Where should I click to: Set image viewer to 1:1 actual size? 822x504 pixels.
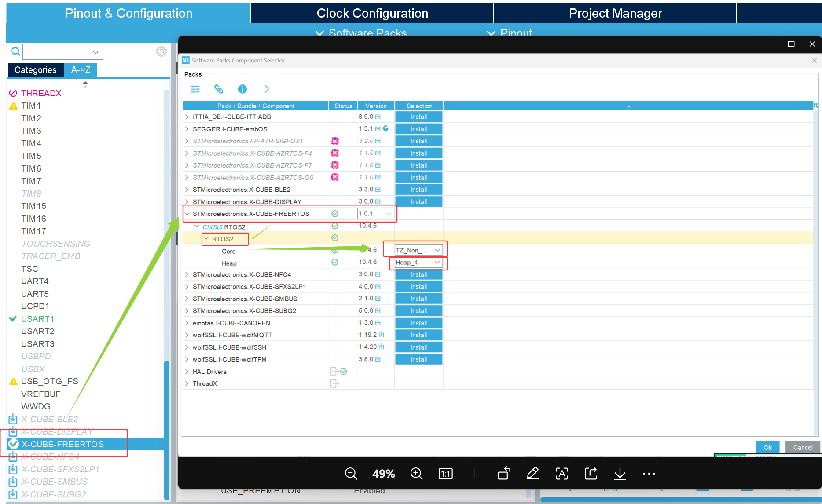(x=446, y=474)
